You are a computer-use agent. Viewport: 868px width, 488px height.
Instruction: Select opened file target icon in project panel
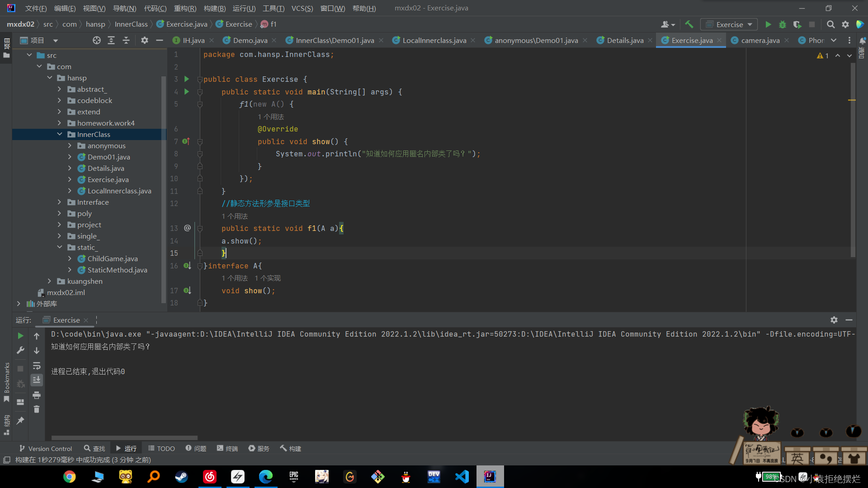(x=97, y=40)
